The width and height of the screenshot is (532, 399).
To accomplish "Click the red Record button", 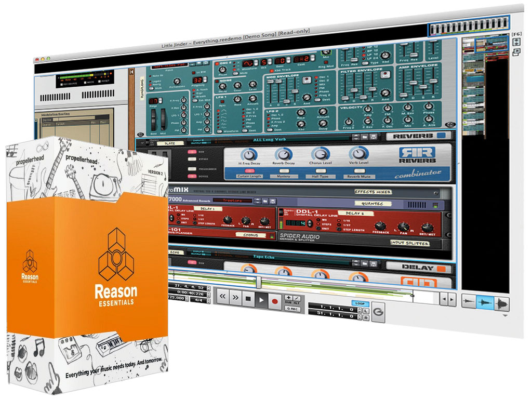I will tap(274, 300).
